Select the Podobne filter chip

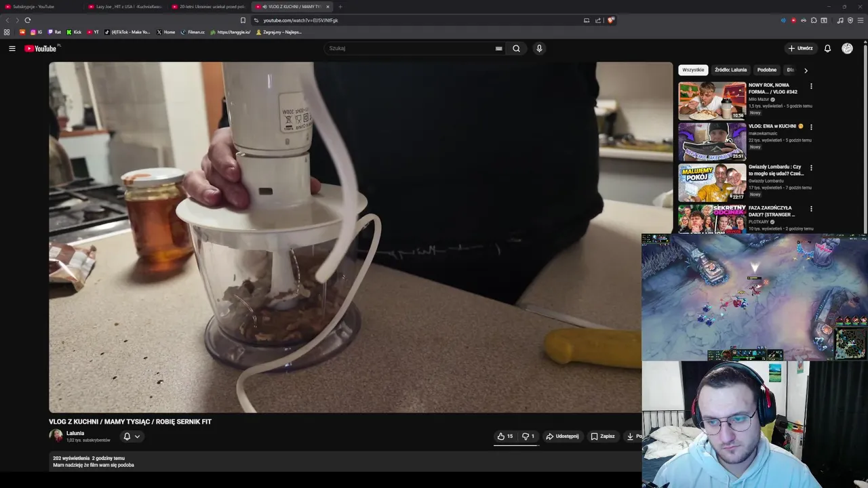[767, 70]
